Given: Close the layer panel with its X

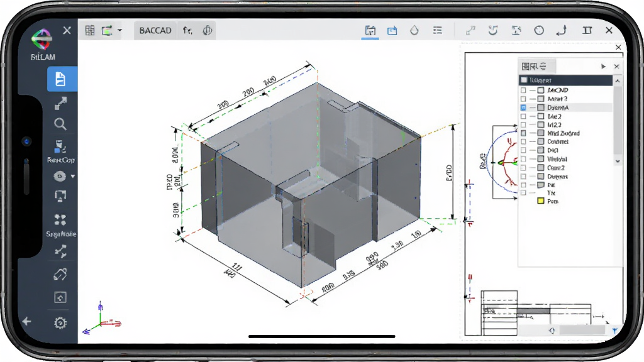Looking at the screenshot, I should [x=616, y=67].
